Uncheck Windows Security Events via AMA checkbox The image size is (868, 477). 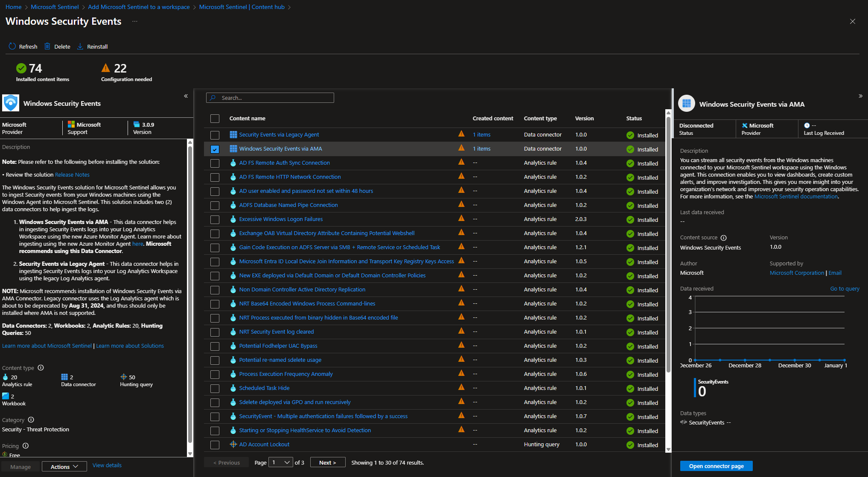pyautogui.click(x=215, y=149)
